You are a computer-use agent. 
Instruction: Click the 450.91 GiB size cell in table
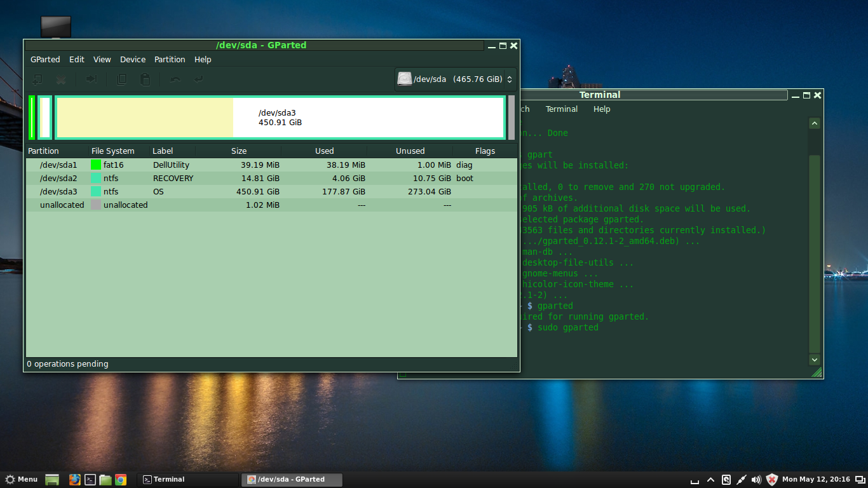(x=258, y=191)
